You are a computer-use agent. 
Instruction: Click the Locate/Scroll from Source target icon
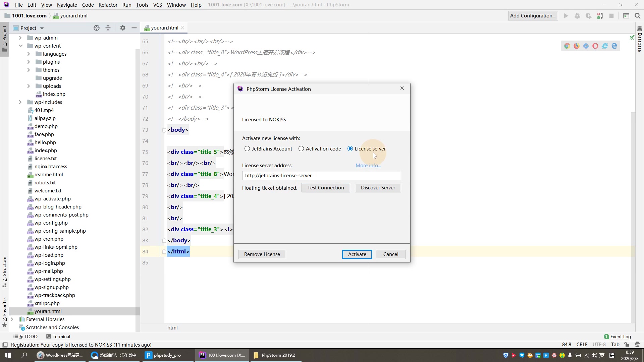click(x=97, y=28)
